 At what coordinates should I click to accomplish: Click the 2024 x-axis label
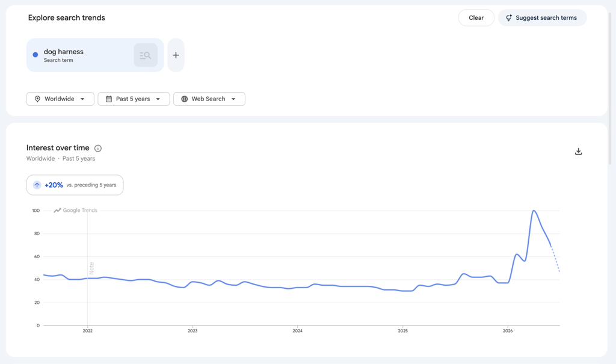click(297, 331)
